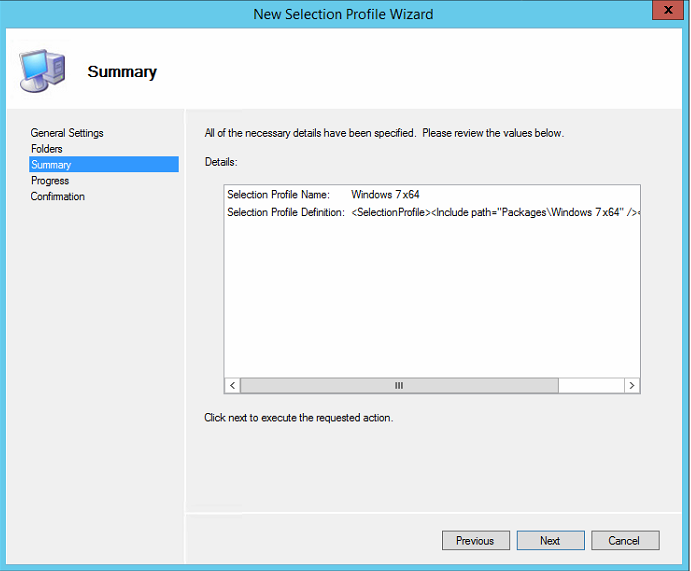Select the highlighted Summary step
This screenshot has width=691, height=571.
(x=51, y=165)
